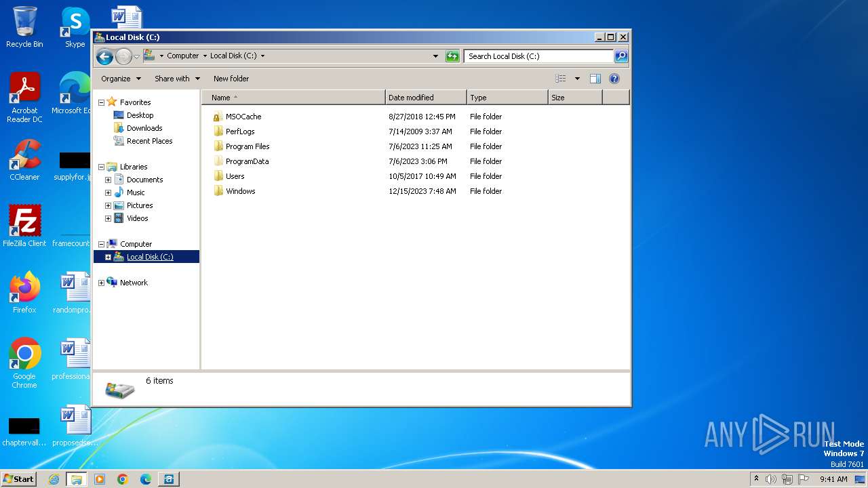
Task: Open address bar history dropdown
Action: tap(435, 56)
